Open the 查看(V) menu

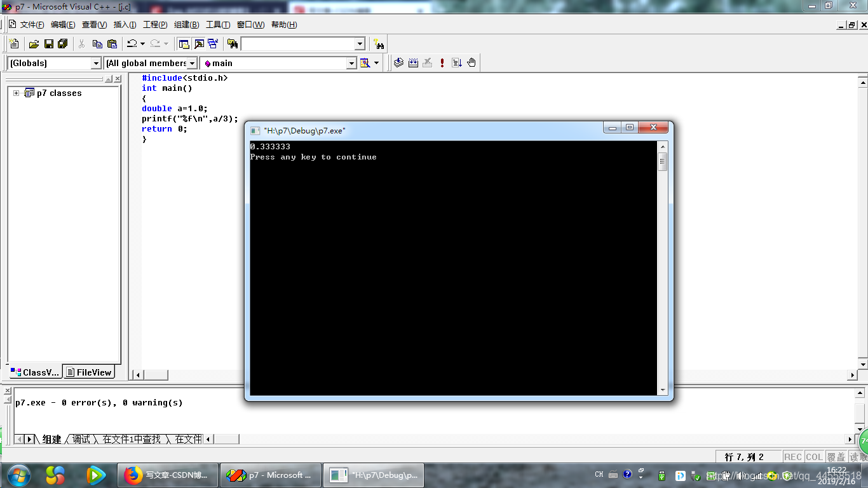(x=94, y=25)
